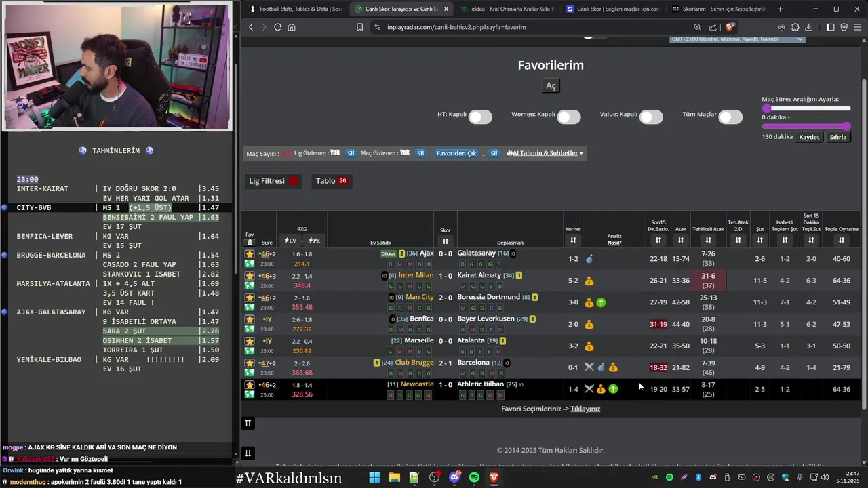Open the GMT+03:00 timezone dropdown
This screenshot has height=488, width=868.
tap(737, 39)
